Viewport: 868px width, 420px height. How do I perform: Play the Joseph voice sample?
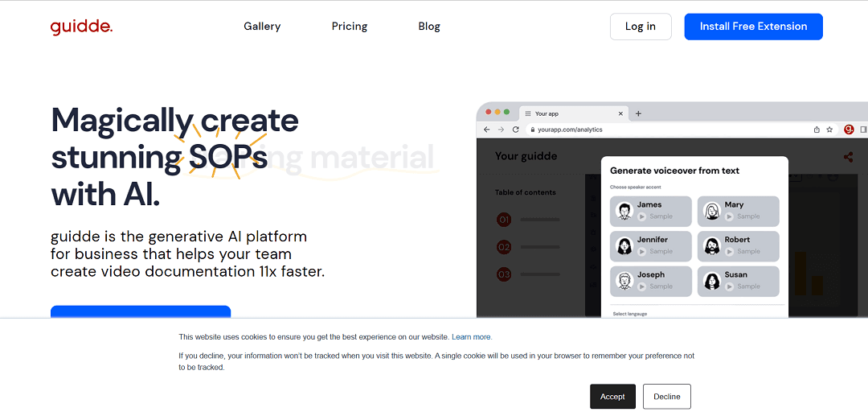coord(642,286)
